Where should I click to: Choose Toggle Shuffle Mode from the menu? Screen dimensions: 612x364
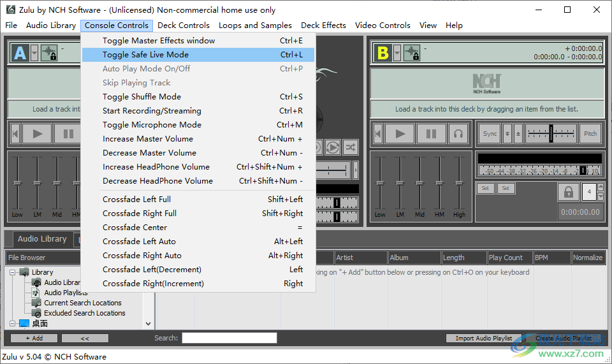(x=142, y=97)
